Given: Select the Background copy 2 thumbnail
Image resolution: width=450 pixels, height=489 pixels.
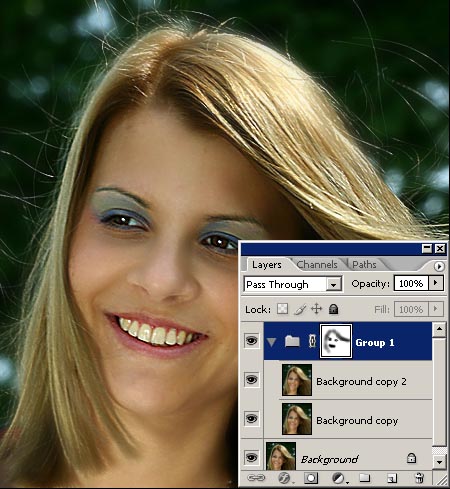Looking at the screenshot, I should pyautogui.click(x=297, y=380).
